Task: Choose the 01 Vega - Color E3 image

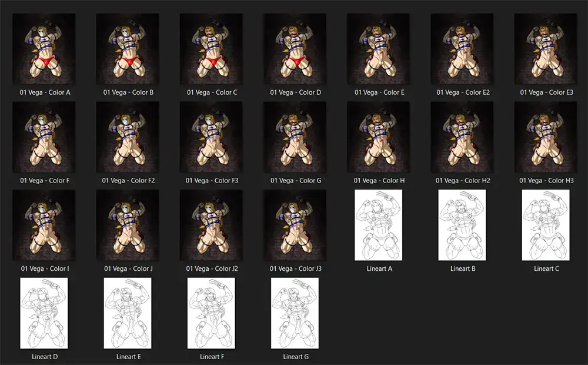Action: click(546, 49)
